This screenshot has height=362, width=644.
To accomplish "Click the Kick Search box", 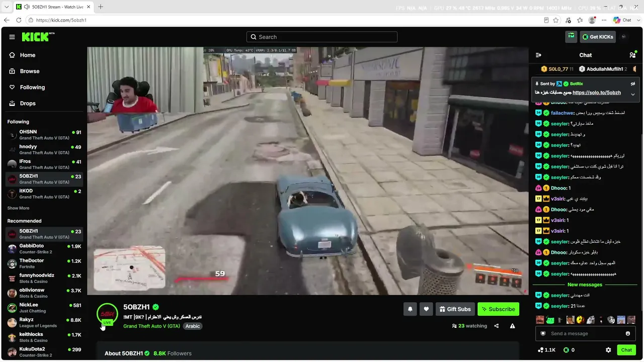I will (x=322, y=37).
